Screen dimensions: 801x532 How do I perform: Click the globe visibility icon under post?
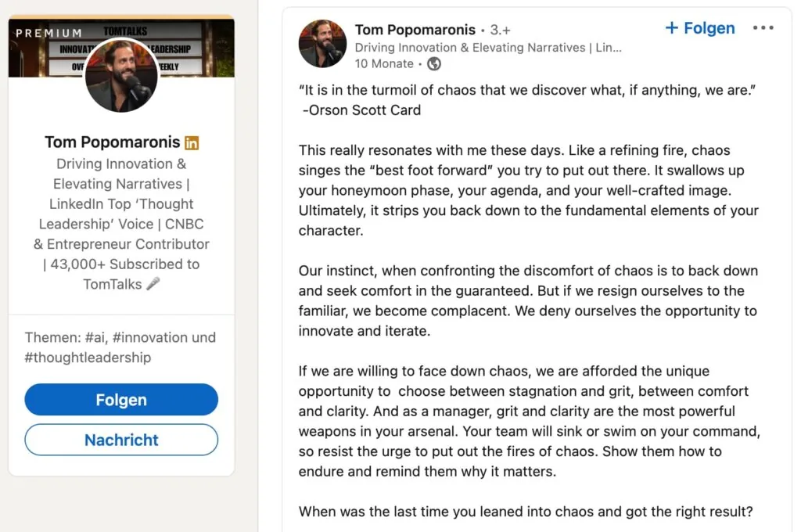[x=434, y=64]
